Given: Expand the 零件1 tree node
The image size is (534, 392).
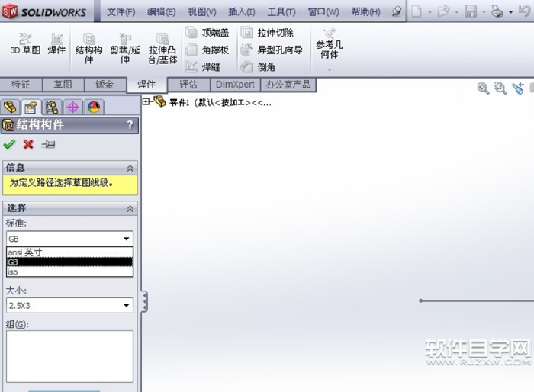Looking at the screenshot, I should coord(146,101).
